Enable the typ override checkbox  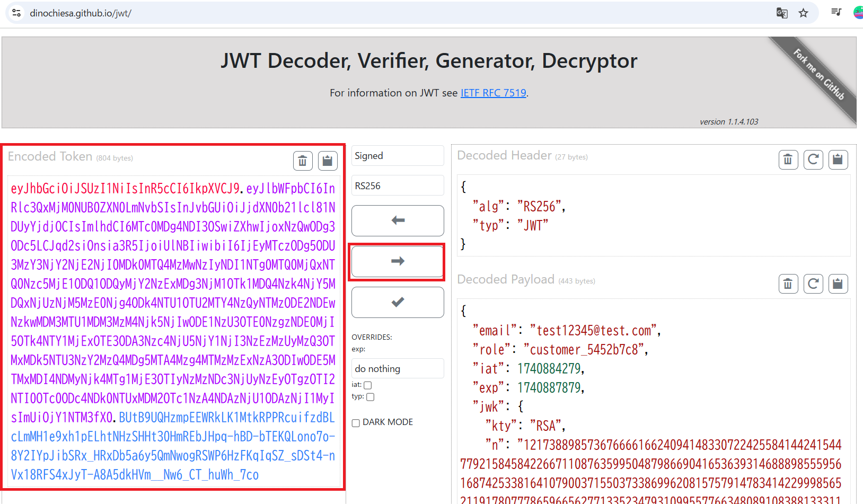[x=370, y=397]
